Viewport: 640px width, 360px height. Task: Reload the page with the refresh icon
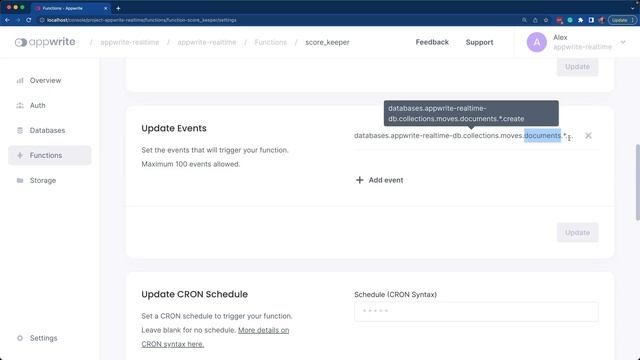click(x=29, y=20)
